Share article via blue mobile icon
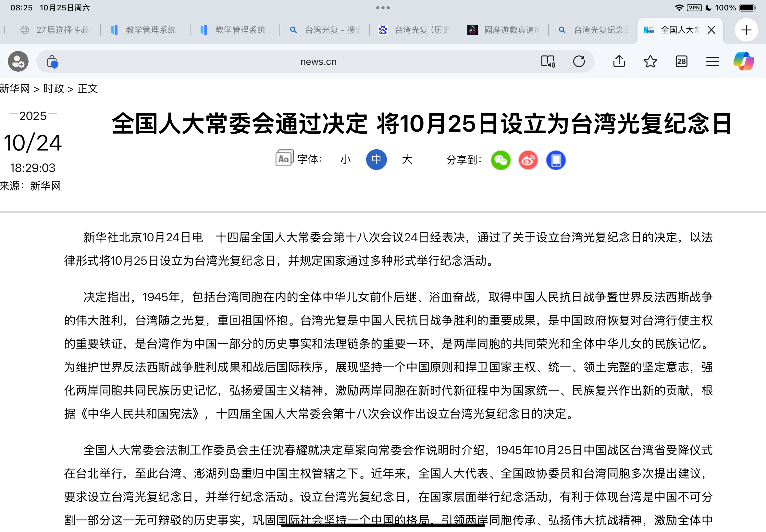 (556, 160)
